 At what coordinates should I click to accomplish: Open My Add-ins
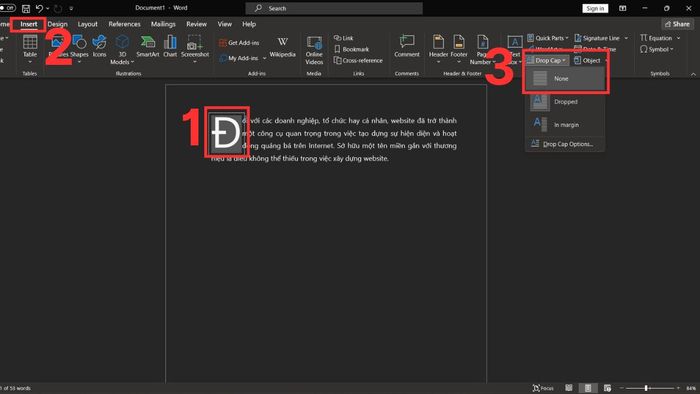[239, 58]
